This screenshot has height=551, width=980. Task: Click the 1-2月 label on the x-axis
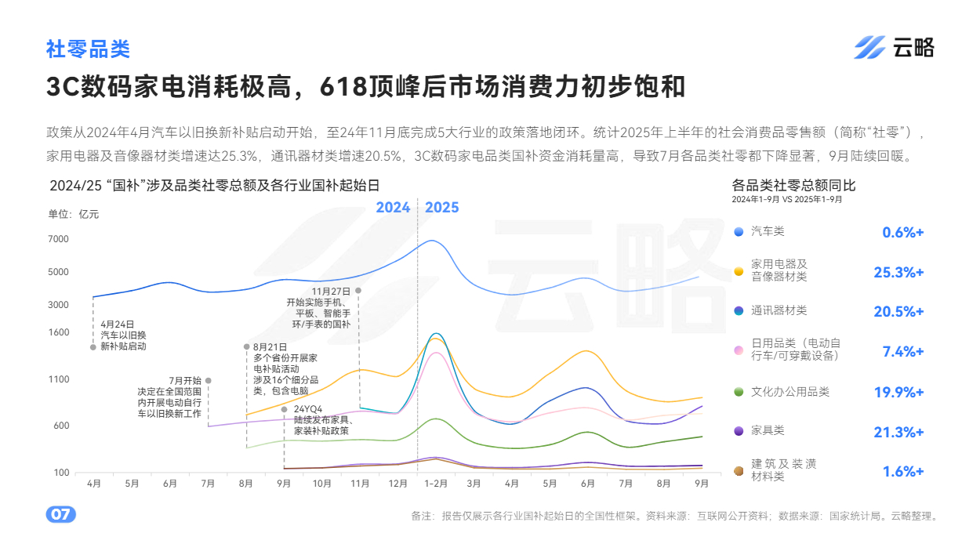[x=435, y=484]
